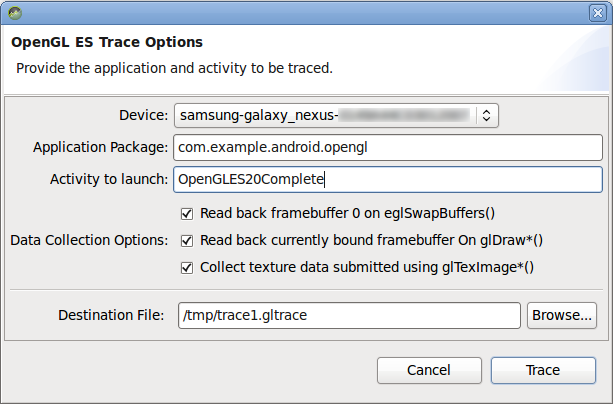The width and height of the screenshot is (613, 404).
Task: Cancel the trace dialog
Action: pyautogui.click(x=429, y=370)
